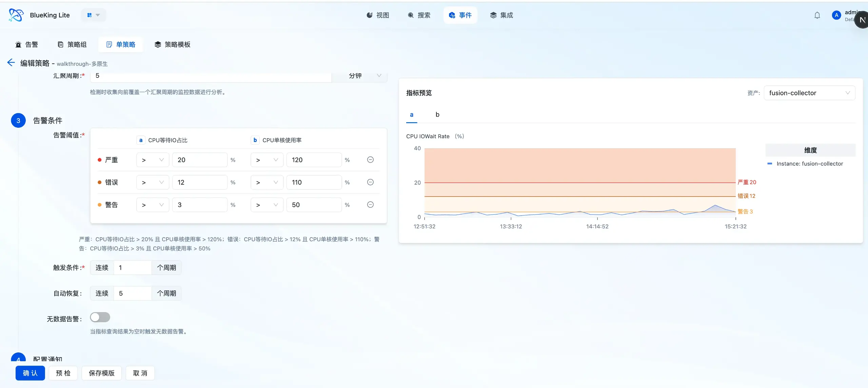Viewport: 868px width, 388px height.
Task: Open the 集成 integration navigation item
Action: click(501, 15)
